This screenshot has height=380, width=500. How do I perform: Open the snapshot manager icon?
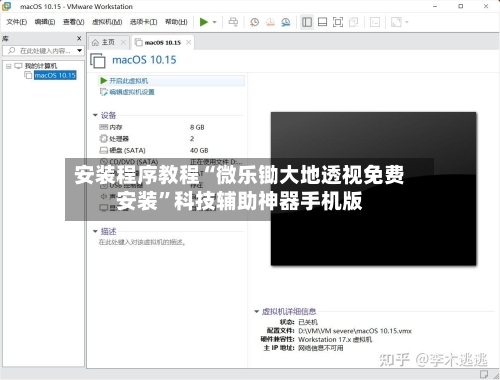click(x=286, y=22)
